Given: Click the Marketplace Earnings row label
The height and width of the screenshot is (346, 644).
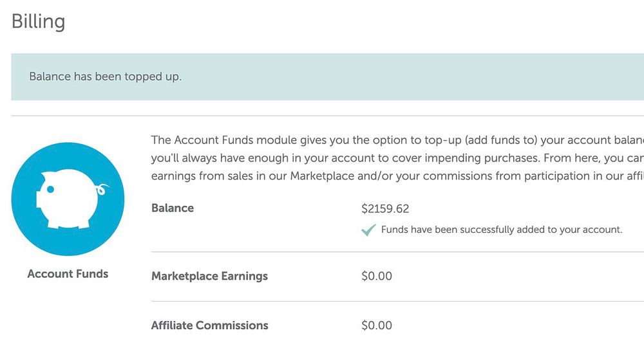Looking at the screenshot, I should pyautogui.click(x=209, y=277).
